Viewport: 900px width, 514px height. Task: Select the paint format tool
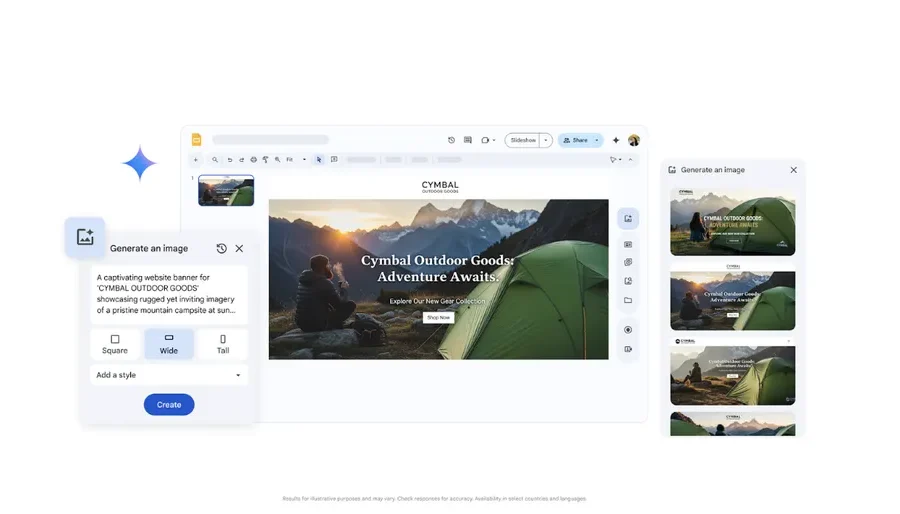(x=265, y=159)
